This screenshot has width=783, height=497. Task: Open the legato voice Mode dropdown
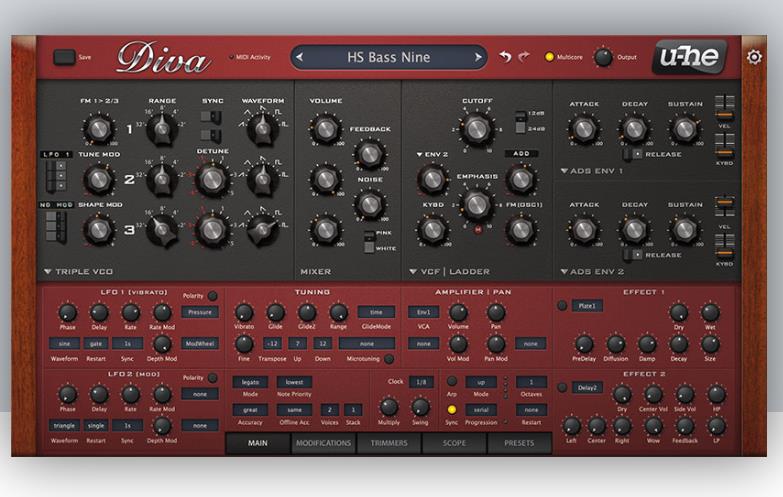point(250,382)
